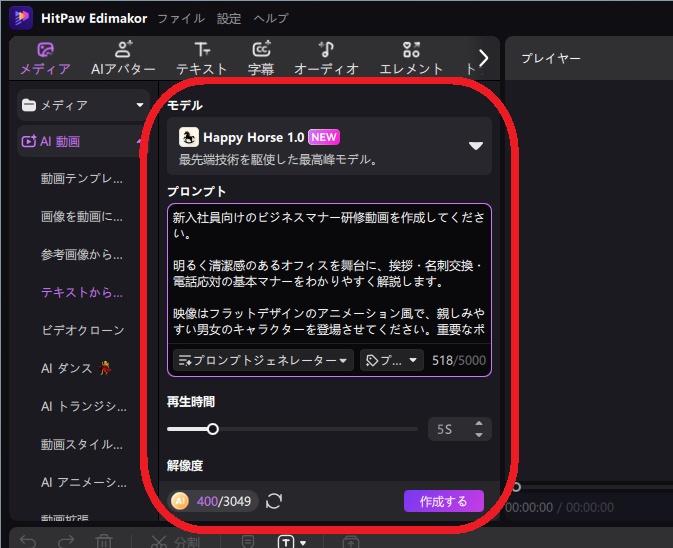This screenshot has height=548, width=673.
Task: Increase duration with up stepper arrow
Action: tap(479, 424)
